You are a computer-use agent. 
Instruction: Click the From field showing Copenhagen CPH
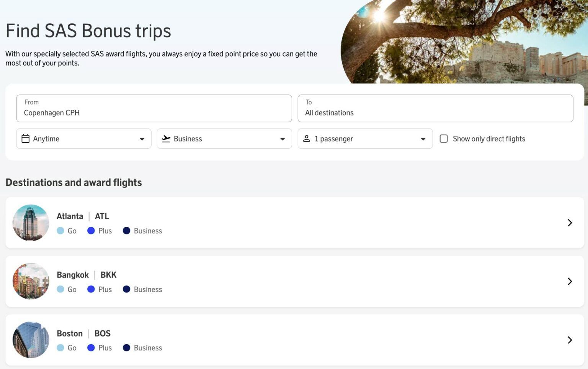[154, 109]
